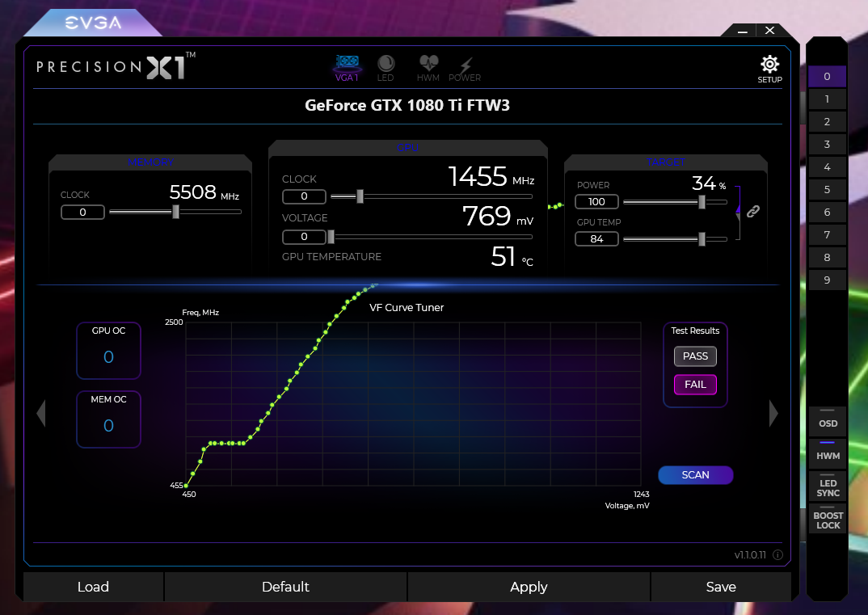Click the GPU OC score box
This screenshot has width=868, height=615.
click(108, 351)
